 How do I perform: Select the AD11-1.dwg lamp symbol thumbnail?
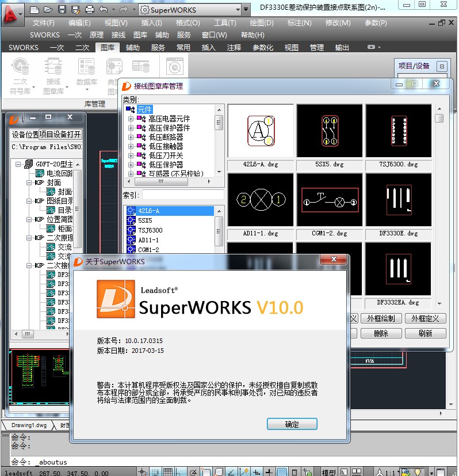[261, 200]
